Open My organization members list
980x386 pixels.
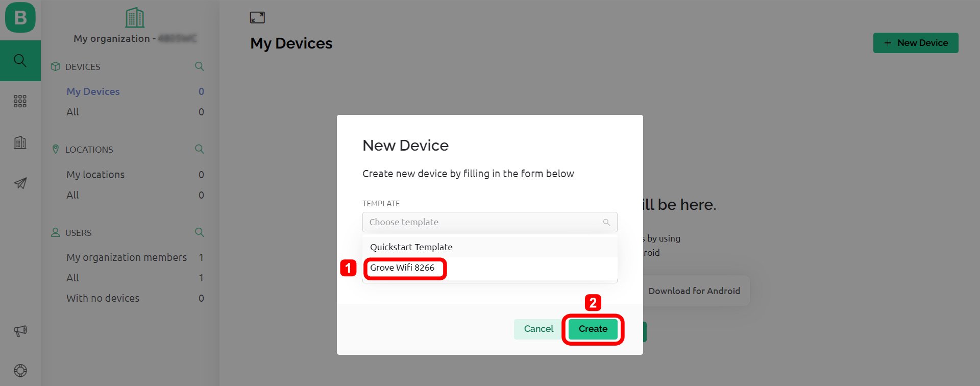pos(126,257)
